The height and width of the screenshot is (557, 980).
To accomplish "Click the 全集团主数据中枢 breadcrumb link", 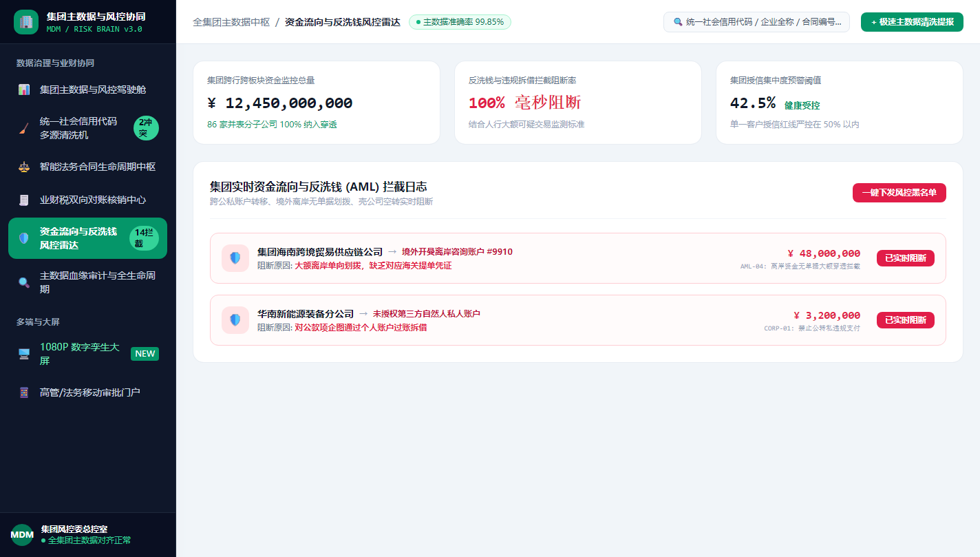I will click(x=231, y=22).
